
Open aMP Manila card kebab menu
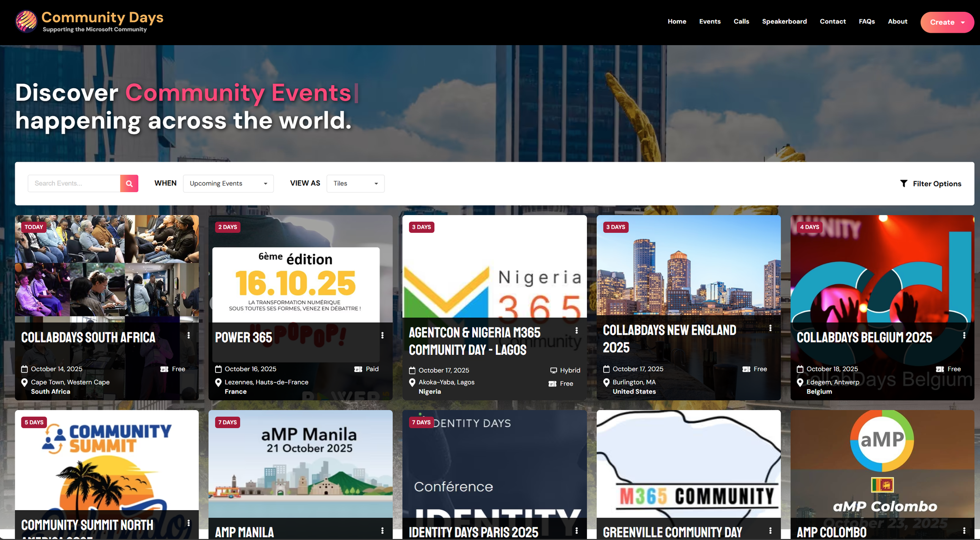(x=382, y=531)
